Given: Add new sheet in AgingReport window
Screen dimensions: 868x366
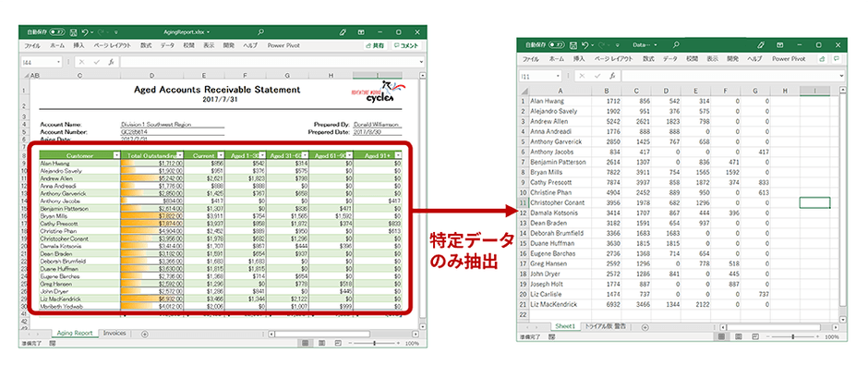Looking at the screenshot, I should (x=145, y=334).
